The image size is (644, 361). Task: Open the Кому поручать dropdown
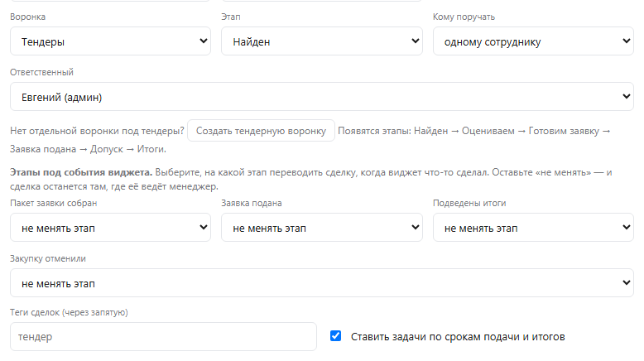[533, 41]
